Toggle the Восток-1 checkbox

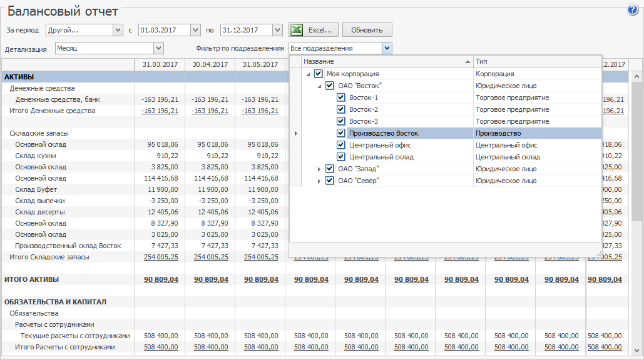point(341,97)
